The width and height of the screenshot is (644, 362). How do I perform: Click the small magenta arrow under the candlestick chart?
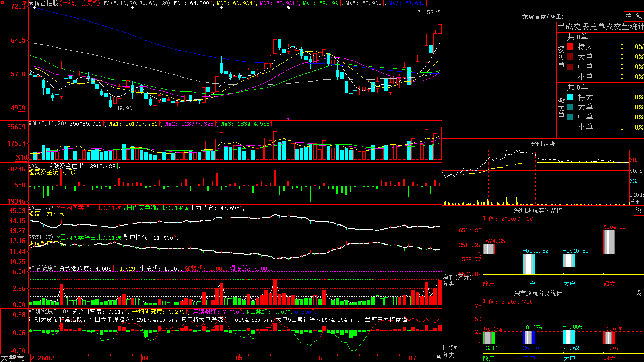(x=288, y=119)
